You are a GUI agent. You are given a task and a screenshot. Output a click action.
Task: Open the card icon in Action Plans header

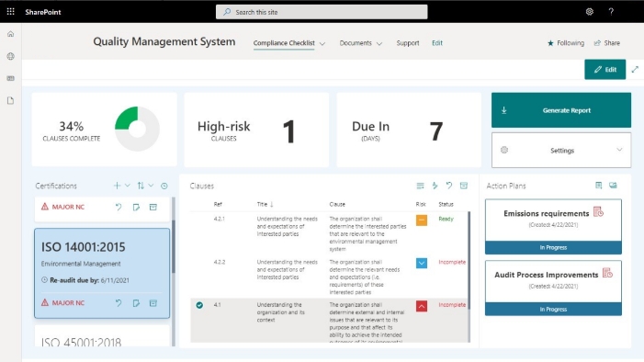click(x=613, y=186)
